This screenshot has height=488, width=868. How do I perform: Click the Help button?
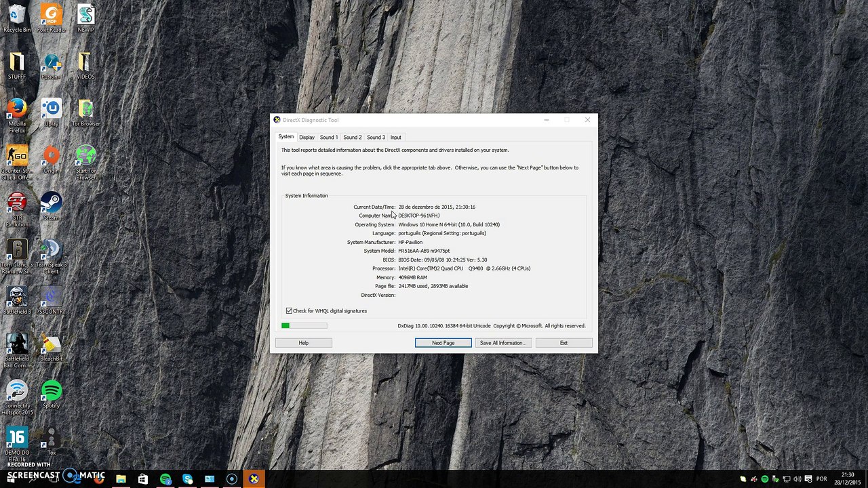point(304,343)
